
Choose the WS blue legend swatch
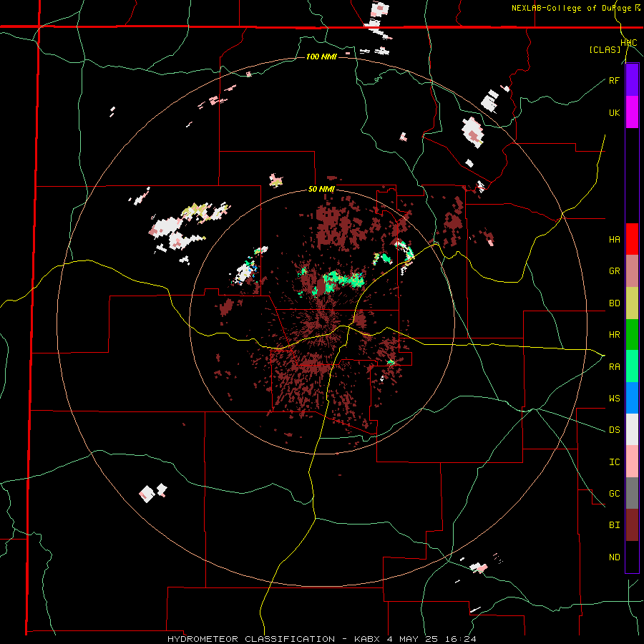tap(632, 398)
